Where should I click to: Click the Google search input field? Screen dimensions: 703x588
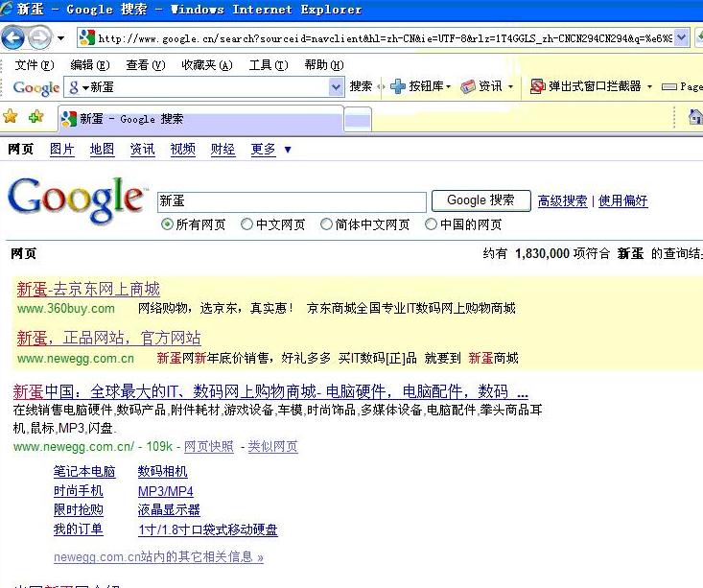click(x=291, y=201)
